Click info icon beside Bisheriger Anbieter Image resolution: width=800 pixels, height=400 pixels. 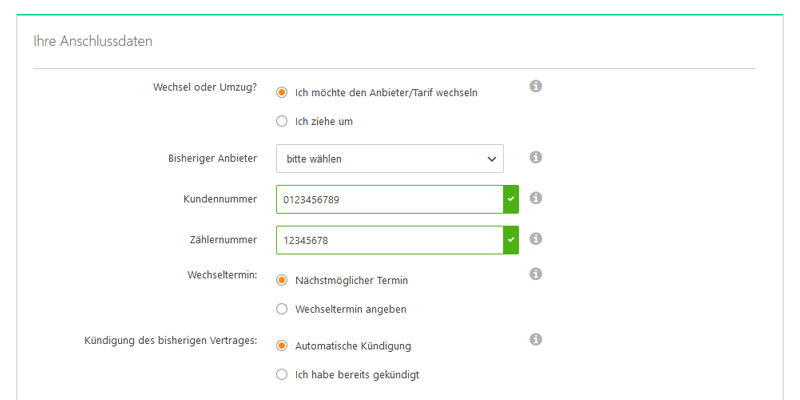(535, 158)
